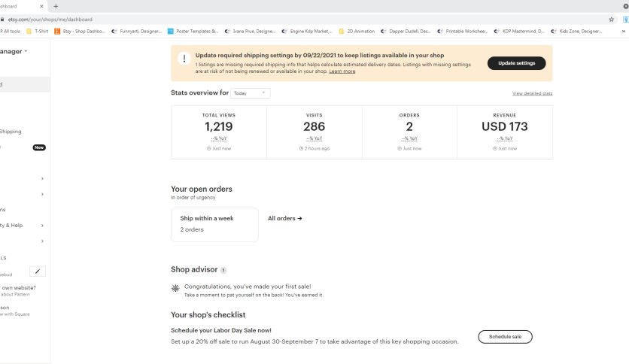The width and height of the screenshot is (629, 364).
Task: Open the Poster Templates bookmark
Action: point(193,32)
